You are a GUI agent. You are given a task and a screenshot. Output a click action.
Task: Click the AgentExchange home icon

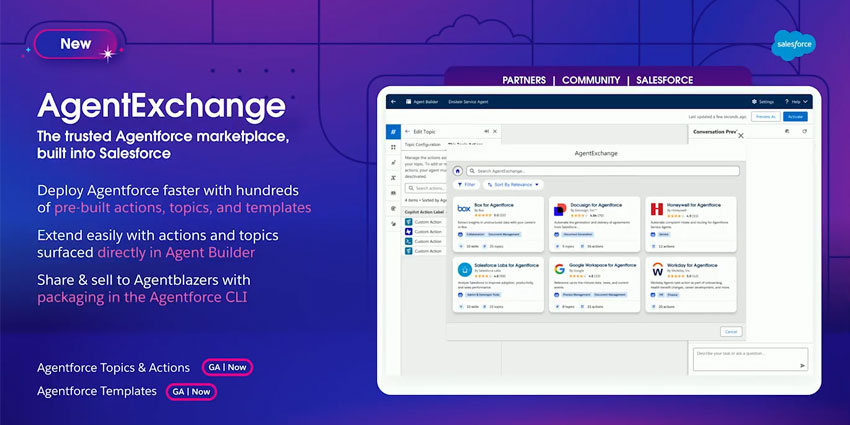(458, 171)
